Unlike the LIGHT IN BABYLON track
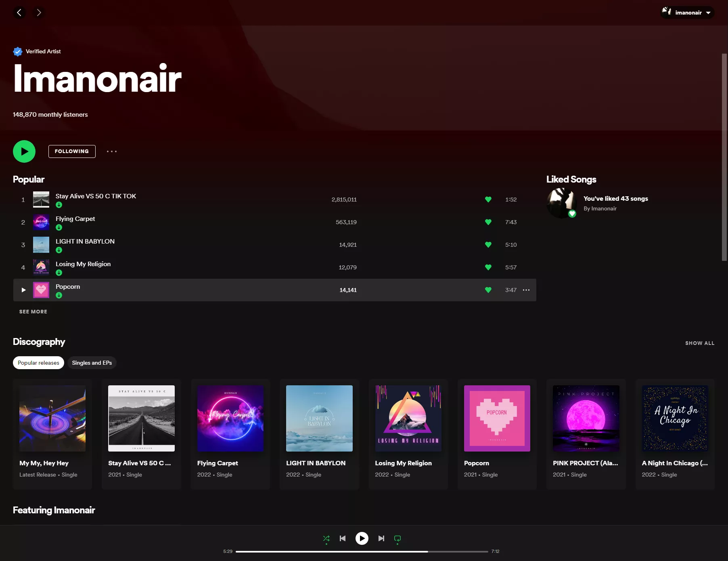Viewport: 728px width, 561px height. tap(488, 245)
